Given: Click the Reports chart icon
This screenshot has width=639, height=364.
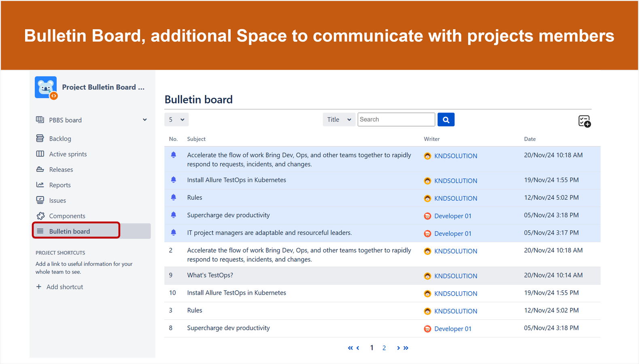Looking at the screenshot, I should pos(40,184).
